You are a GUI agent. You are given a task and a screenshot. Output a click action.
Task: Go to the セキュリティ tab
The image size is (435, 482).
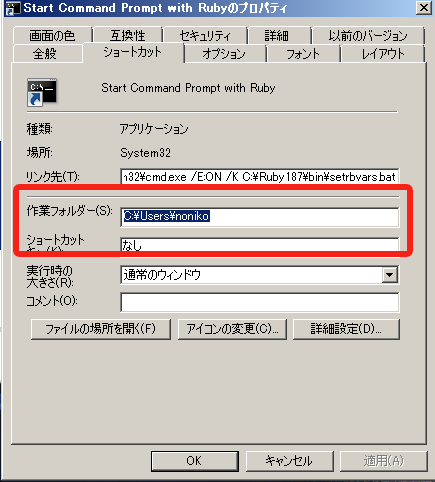click(205, 35)
